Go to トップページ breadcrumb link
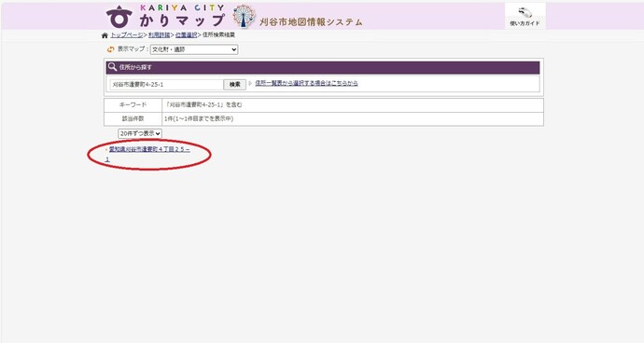Image resolution: width=644 pixels, height=343 pixels. pos(127,35)
